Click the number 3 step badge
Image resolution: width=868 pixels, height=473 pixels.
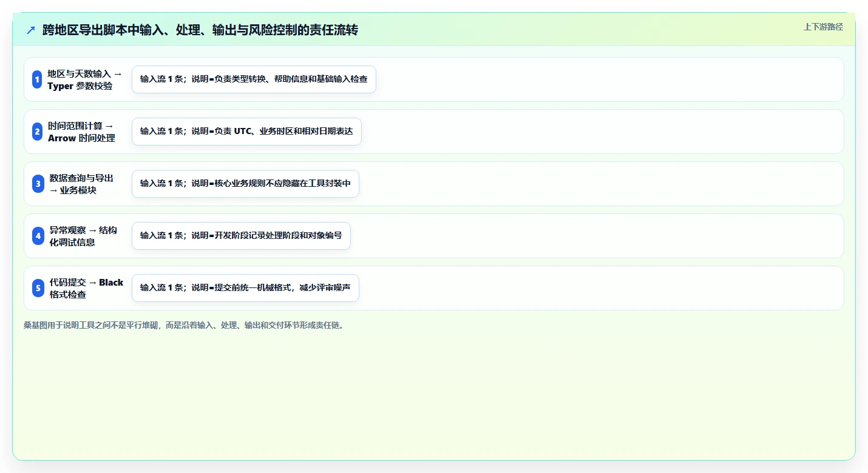pyautogui.click(x=38, y=184)
